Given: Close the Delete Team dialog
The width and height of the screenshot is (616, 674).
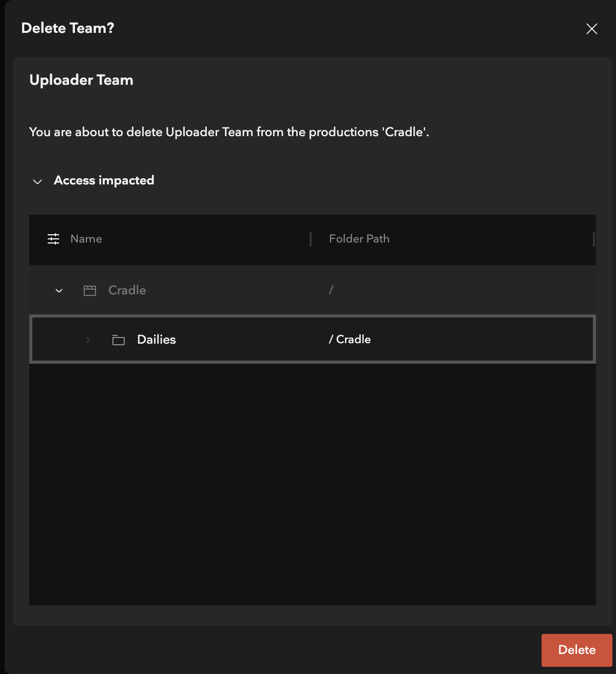Looking at the screenshot, I should click(592, 29).
